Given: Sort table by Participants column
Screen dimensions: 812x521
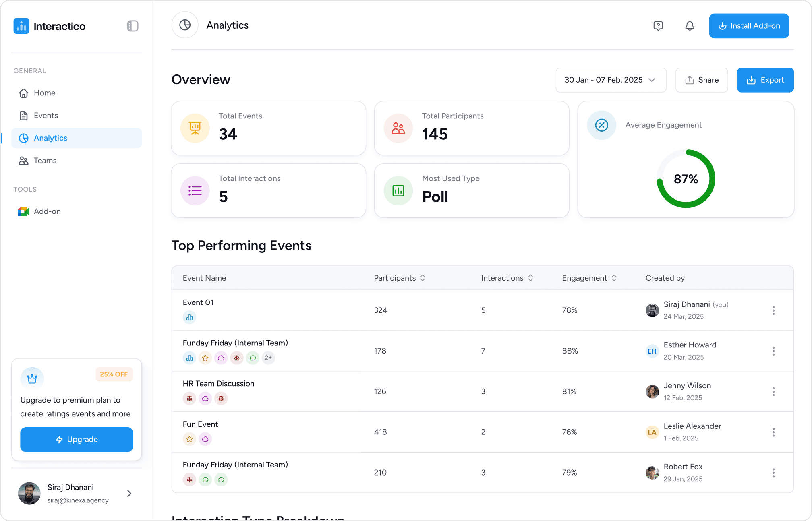Looking at the screenshot, I should pos(423,278).
